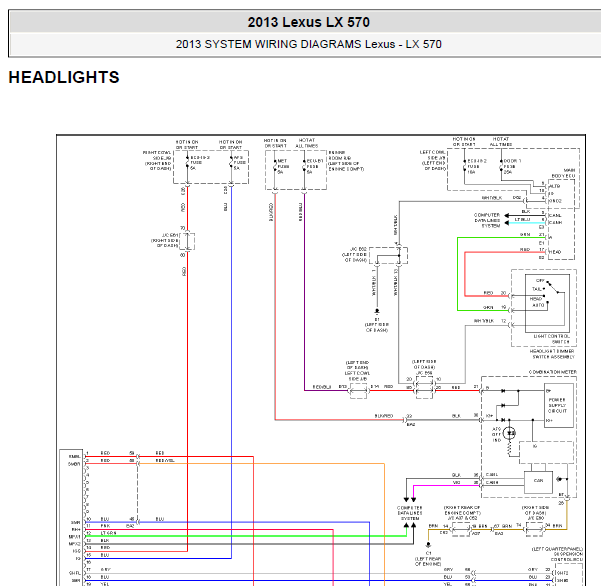Click the CAN box in combination meter
Image resolution: width=601 pixels, height=586 pixels.
click(x=538, y=483)
